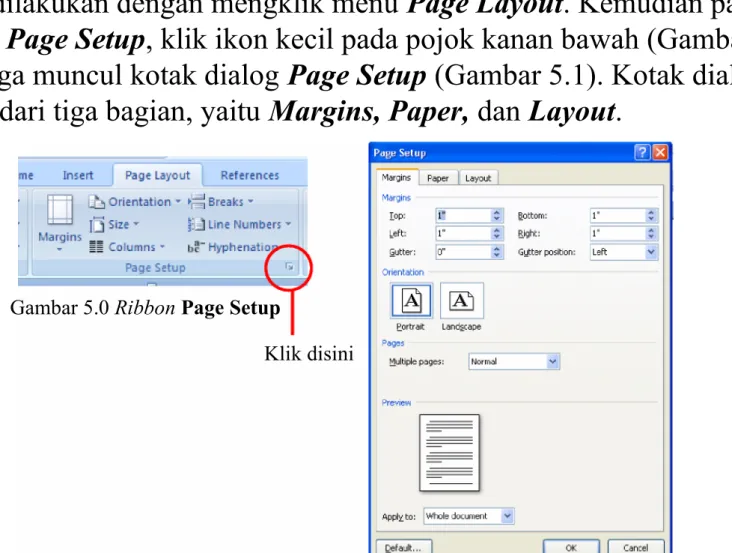Click the Top margin input field

coord(463,216)
